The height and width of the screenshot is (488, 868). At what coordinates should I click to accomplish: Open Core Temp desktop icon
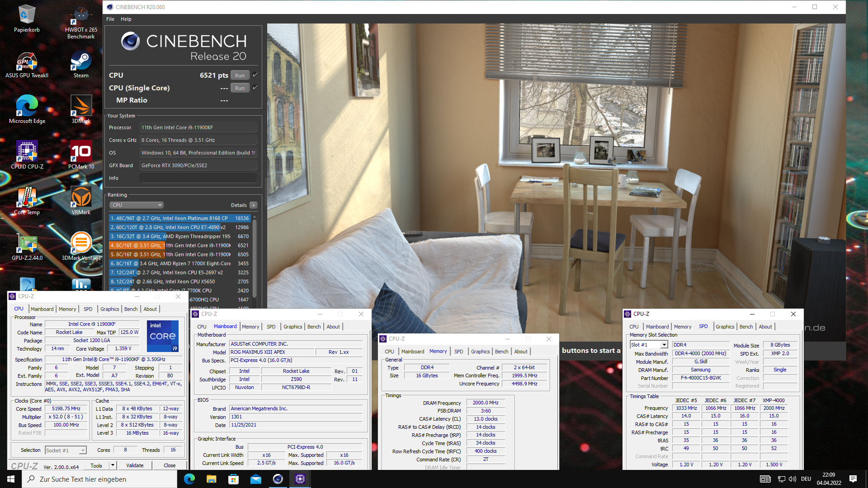[x=27, y=201]
